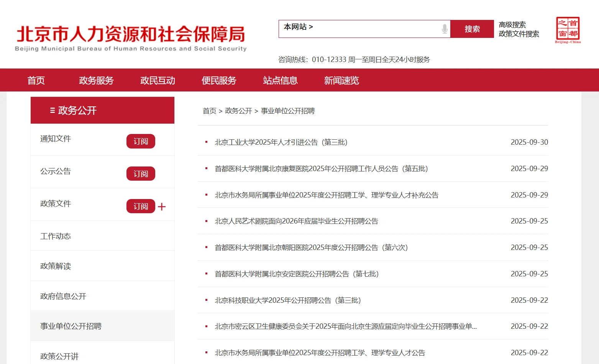Subscribe to 公示公告 with 订阅 button
The width and height of the screenshot is (599, 364).
tap(141, 174)
